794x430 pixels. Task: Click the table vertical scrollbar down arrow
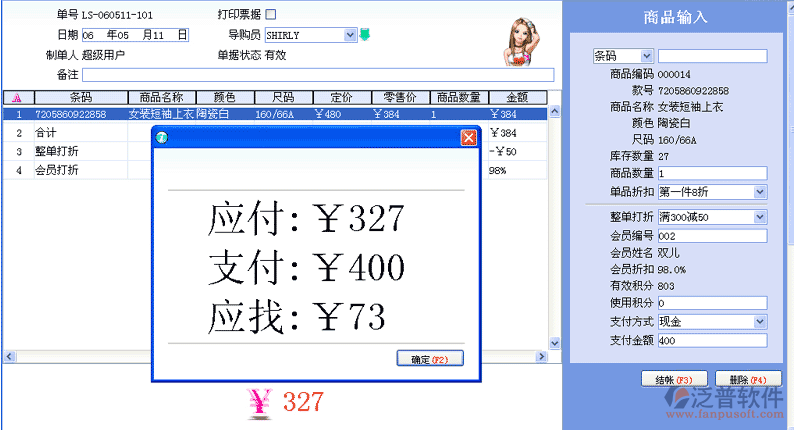pos(554,343)
